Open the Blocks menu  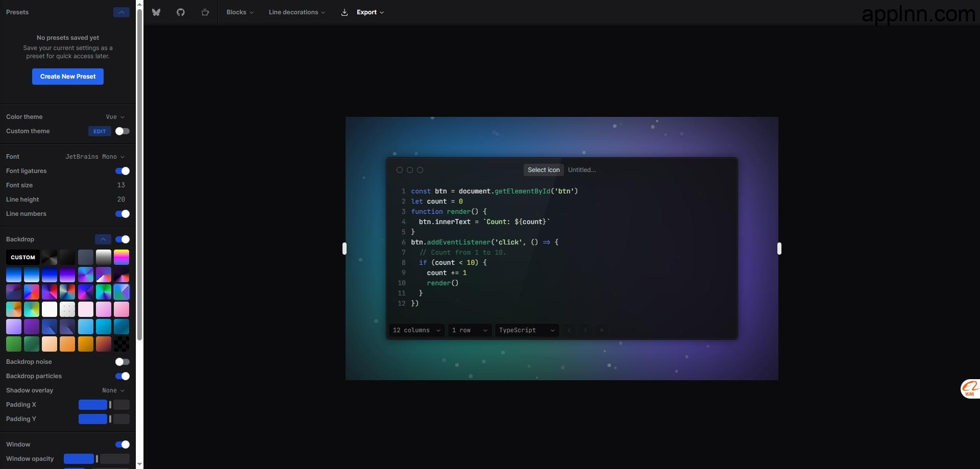[240, 12]
